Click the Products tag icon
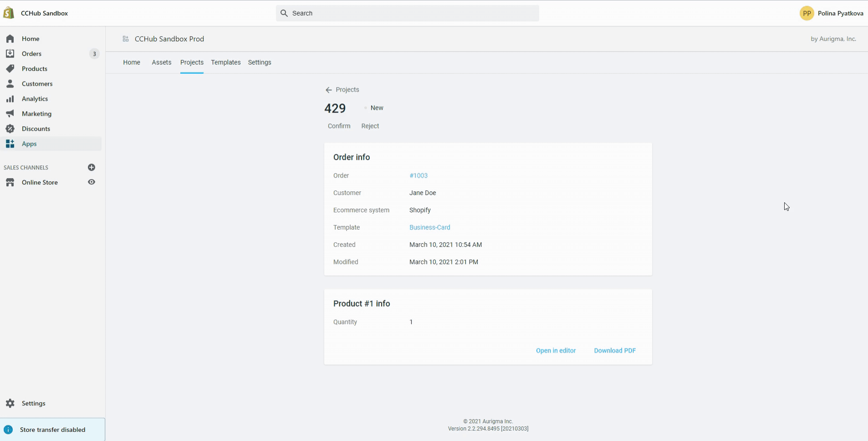Viewport: 868px width, 441px height. pos(10,69)
